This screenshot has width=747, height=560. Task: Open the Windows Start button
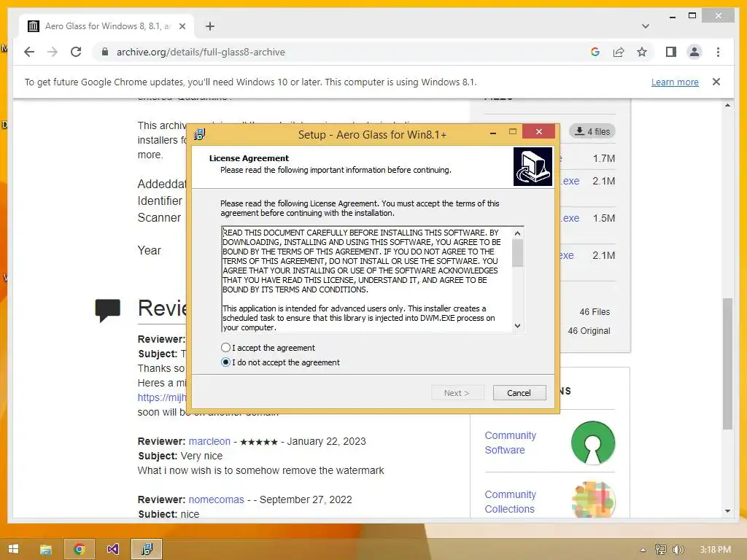(13, 549)
